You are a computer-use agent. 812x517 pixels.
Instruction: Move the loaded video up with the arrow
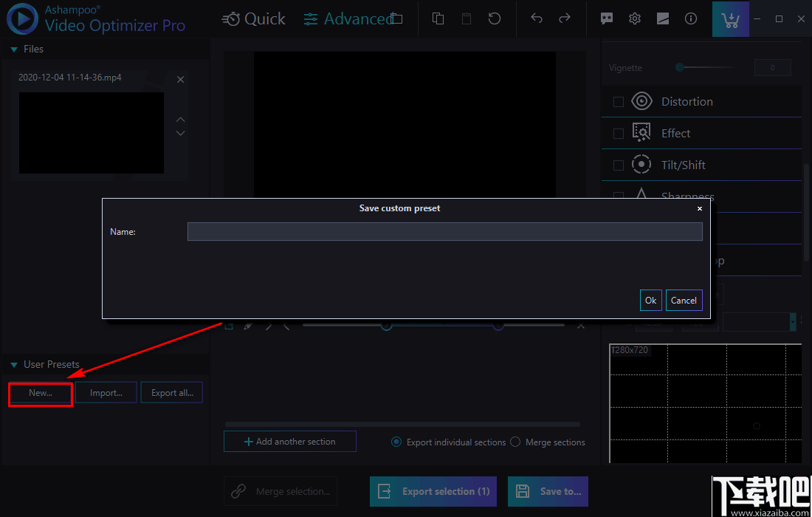click(x=180, y=118)
